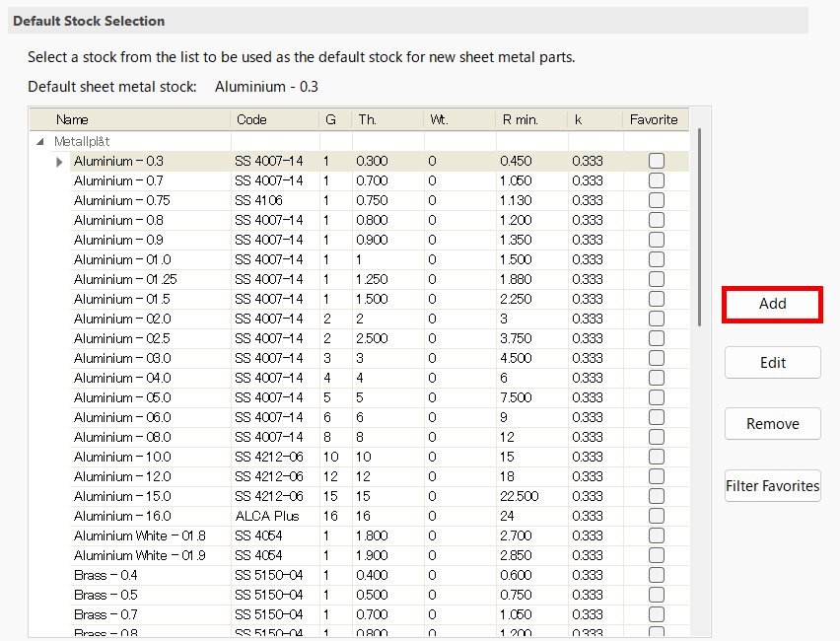Check Favorite for Aluminium – 0.75
This screenshot has width=840, height=641.
point(657,200)
